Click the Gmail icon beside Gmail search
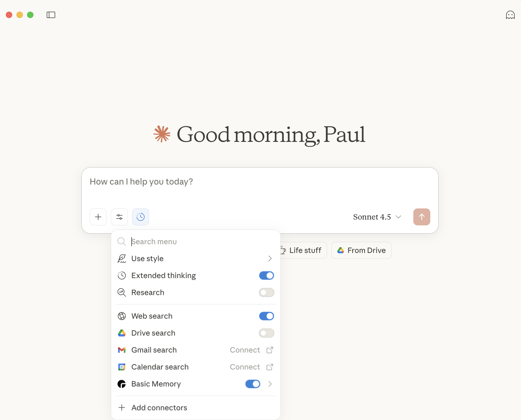 tap(121, 350)
